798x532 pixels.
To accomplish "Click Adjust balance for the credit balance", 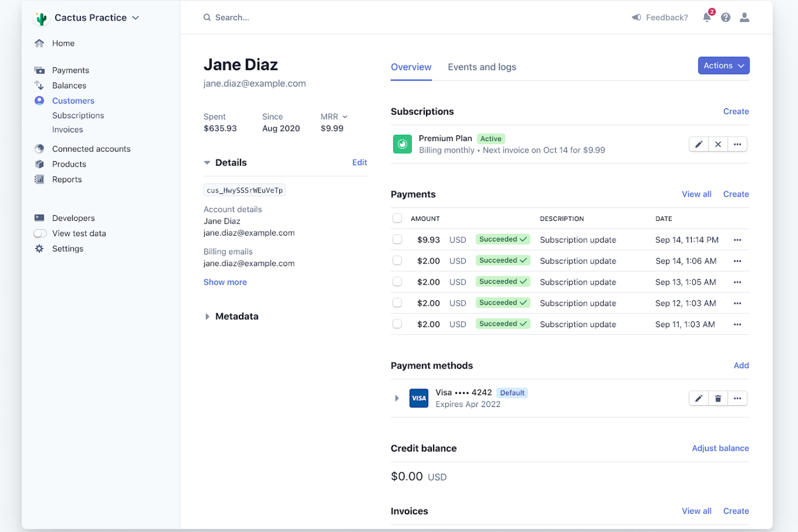I will 720,448.
